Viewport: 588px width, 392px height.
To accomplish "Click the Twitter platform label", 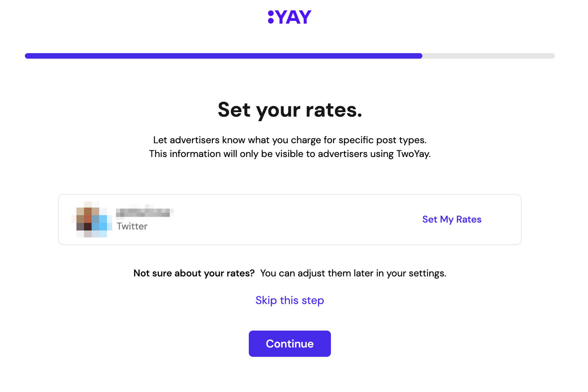I will coord(132,226).
